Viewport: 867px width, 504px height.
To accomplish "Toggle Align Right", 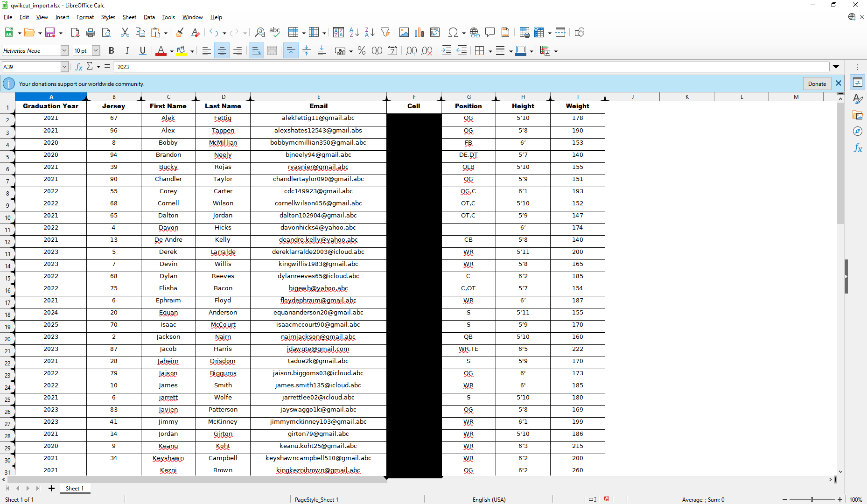I will coord(238,51).
